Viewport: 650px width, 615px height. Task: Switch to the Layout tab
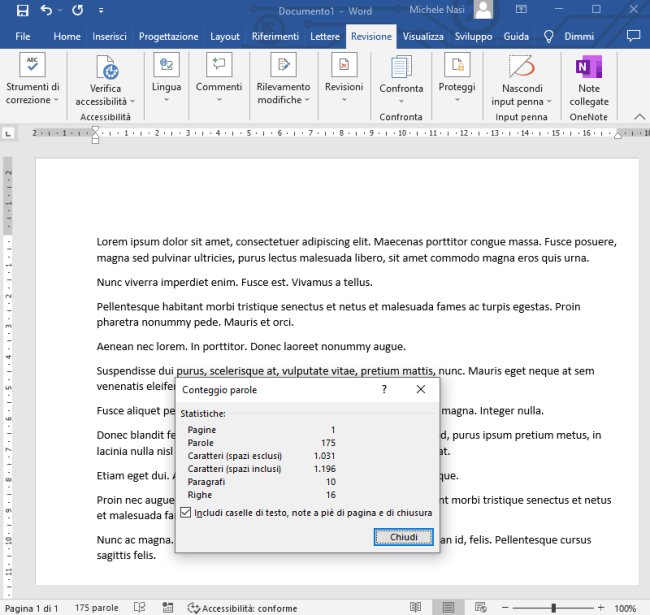tap(225, 36)
